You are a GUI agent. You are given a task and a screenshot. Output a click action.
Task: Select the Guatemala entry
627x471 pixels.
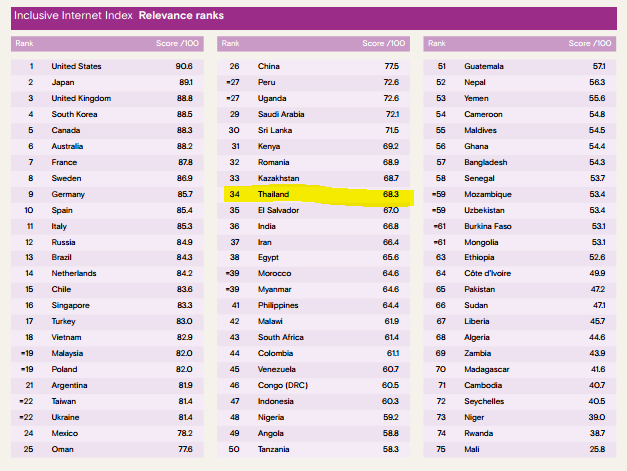point(484,66)
